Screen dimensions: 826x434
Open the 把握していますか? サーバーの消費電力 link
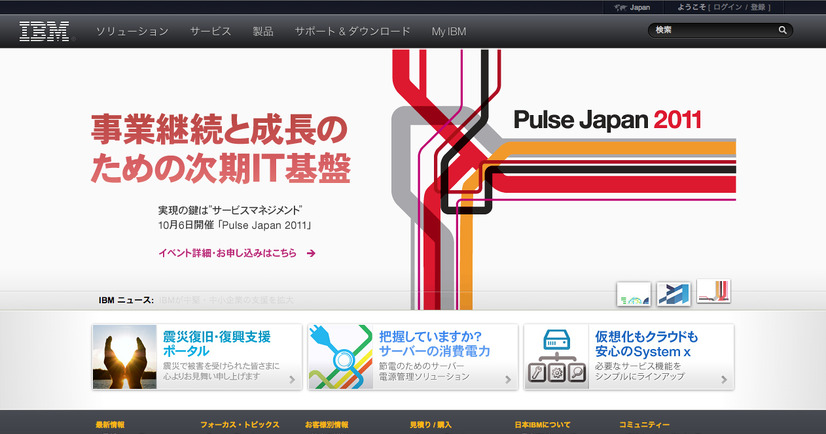pos(435,344)
